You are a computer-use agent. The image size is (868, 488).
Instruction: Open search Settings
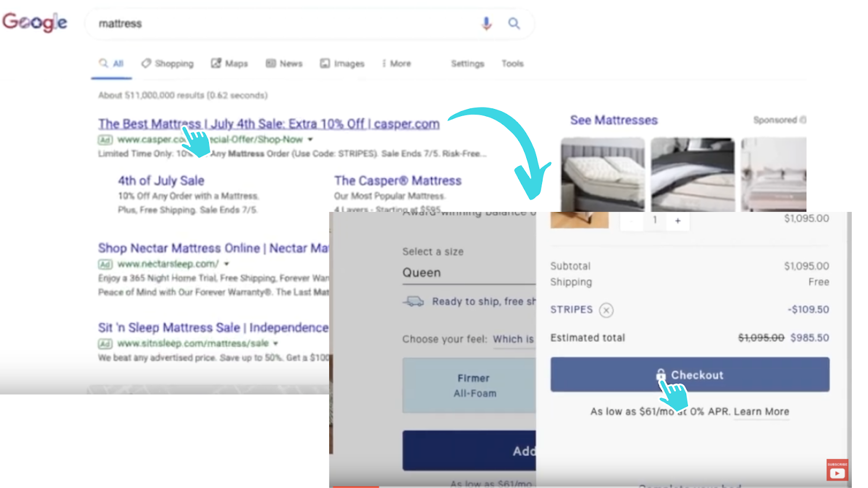click(468, 63)
